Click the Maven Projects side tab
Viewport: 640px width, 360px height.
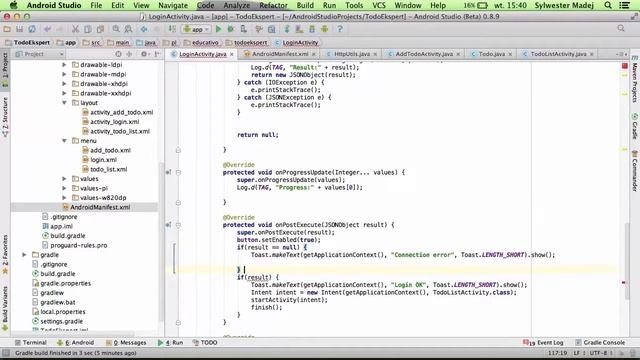tap(635, 79)
